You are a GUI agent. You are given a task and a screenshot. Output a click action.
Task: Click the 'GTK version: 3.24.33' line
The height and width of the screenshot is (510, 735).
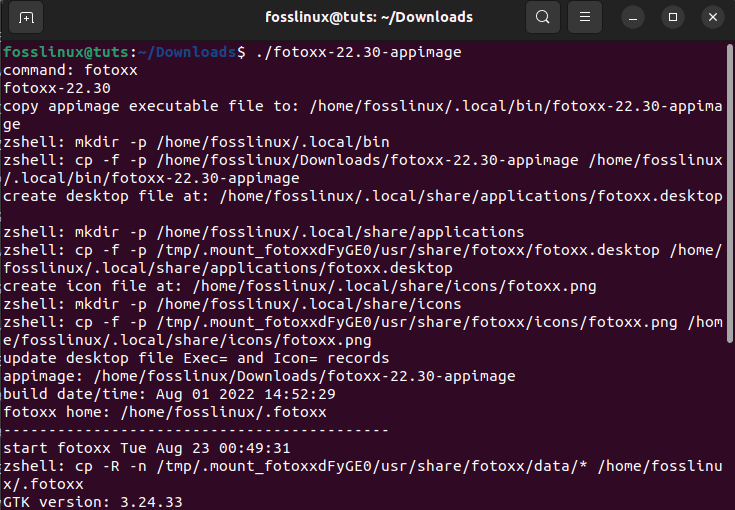92,501
